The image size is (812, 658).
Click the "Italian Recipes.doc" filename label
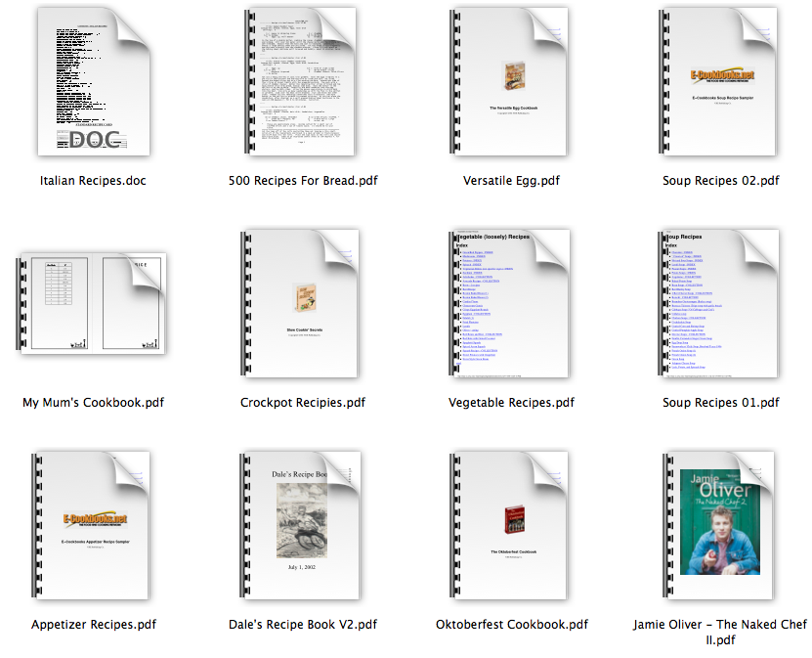click(94, 181)
